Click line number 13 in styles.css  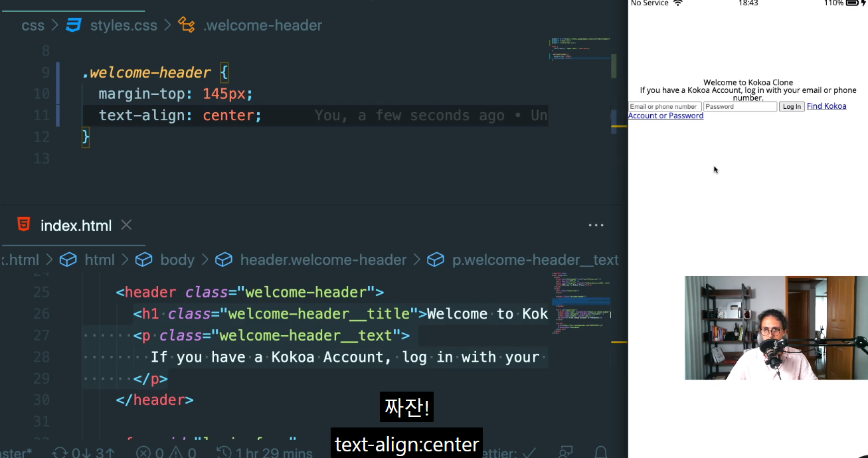41,158
